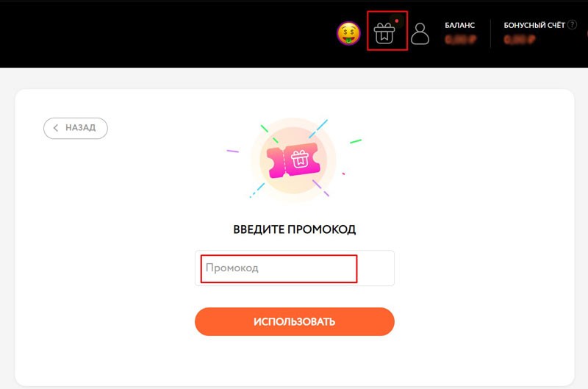This screenshot has height=389, width=588.
Task: Click the blurred amount under БАЛАНС
Action: [x=461, y=39]
